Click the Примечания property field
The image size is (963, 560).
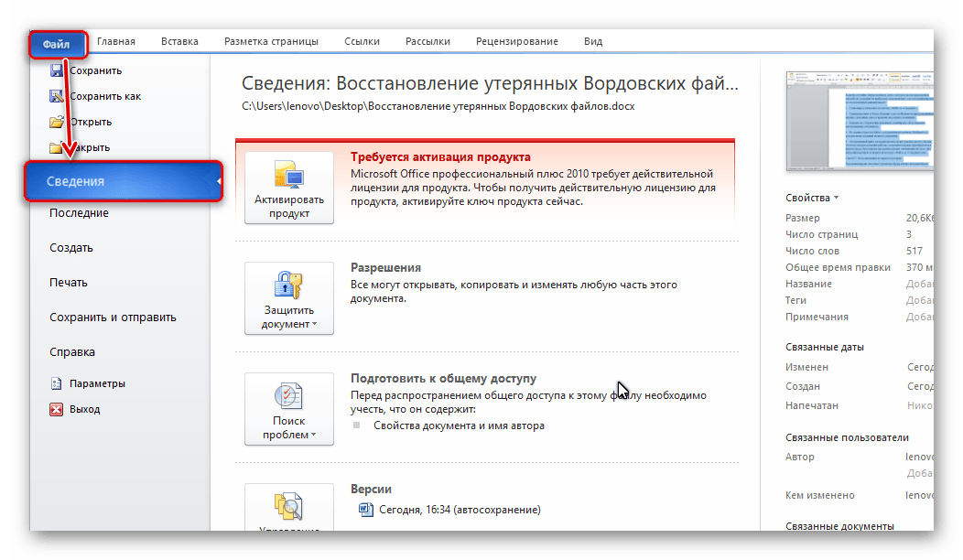point(919,317)
